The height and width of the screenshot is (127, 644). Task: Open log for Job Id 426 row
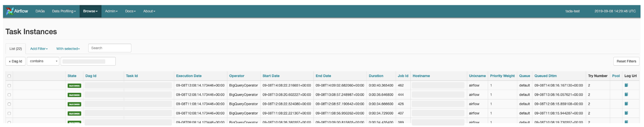click(x=626, y=104)
